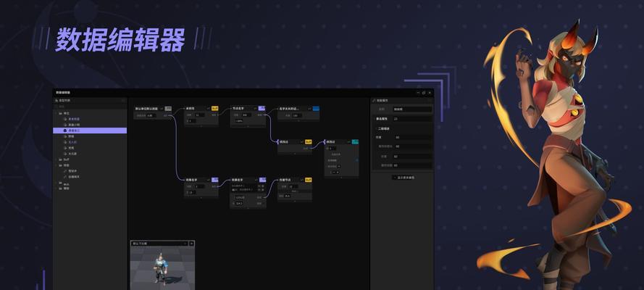Select the purple highlighted row in type list
Screen dimensions: 644x290
pos(90,130)
